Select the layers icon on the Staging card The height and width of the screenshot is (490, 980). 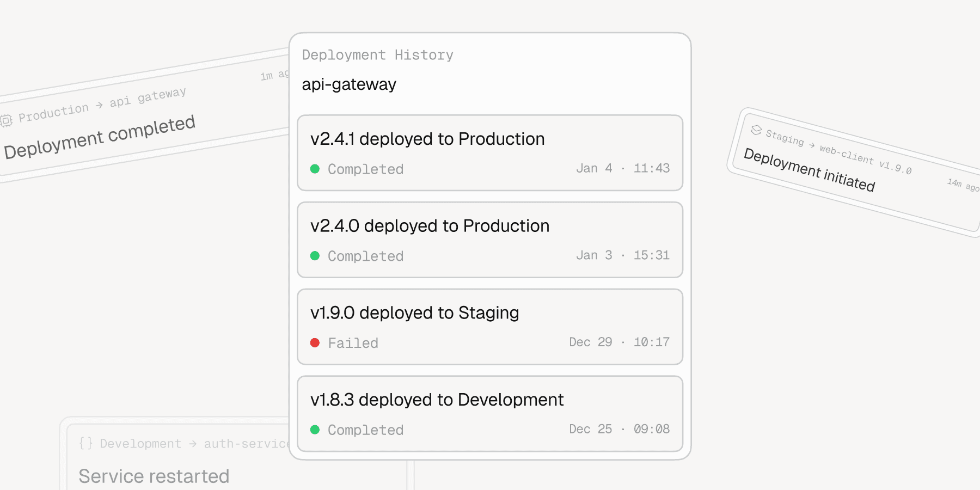point(756,131)
